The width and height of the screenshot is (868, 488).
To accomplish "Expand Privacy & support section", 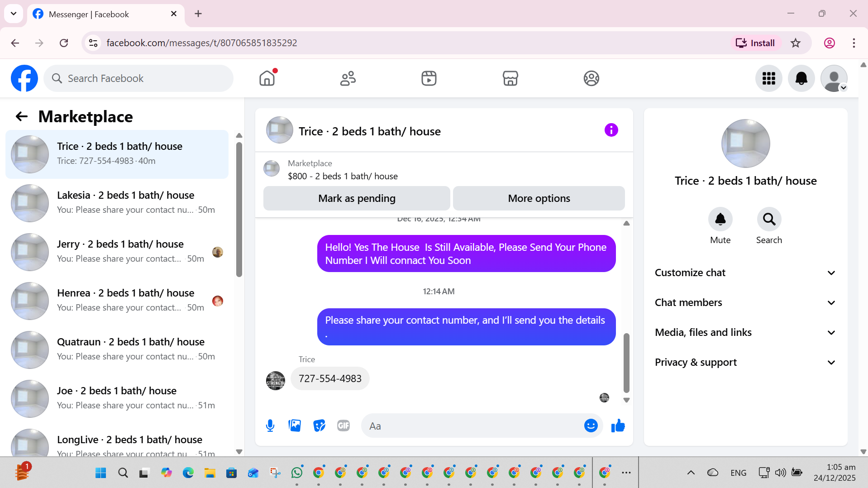I will pyautogui.click(x=745, y=362).
